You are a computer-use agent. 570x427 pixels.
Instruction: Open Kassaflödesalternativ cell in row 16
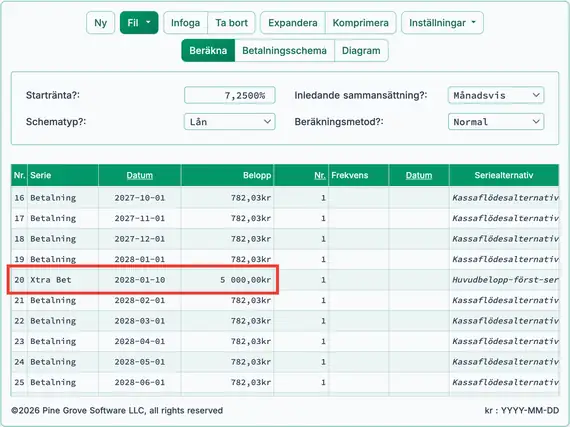[504, 198]
